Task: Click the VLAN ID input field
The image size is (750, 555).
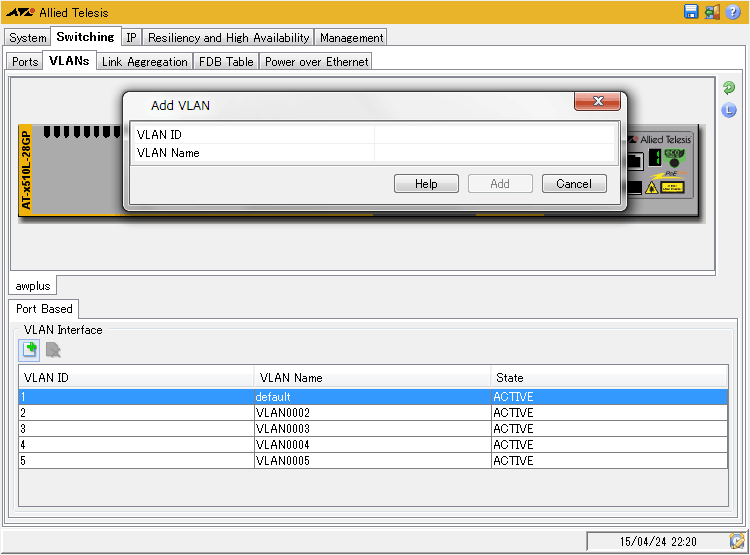Action: click(494, 135)
